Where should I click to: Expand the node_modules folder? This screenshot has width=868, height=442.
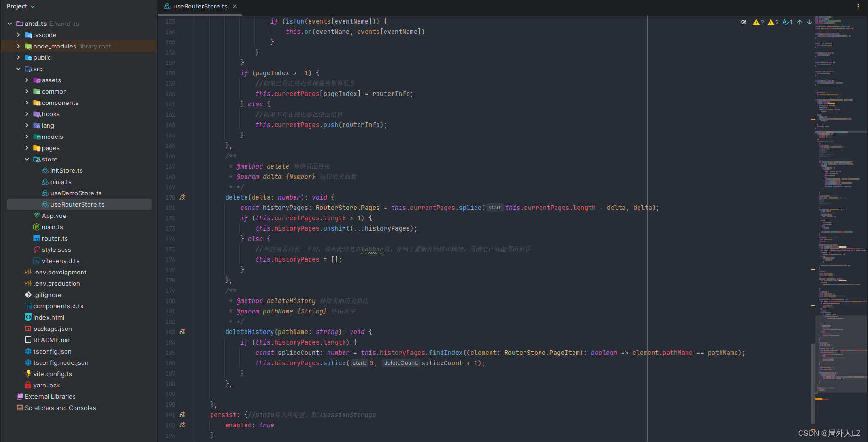18,46
